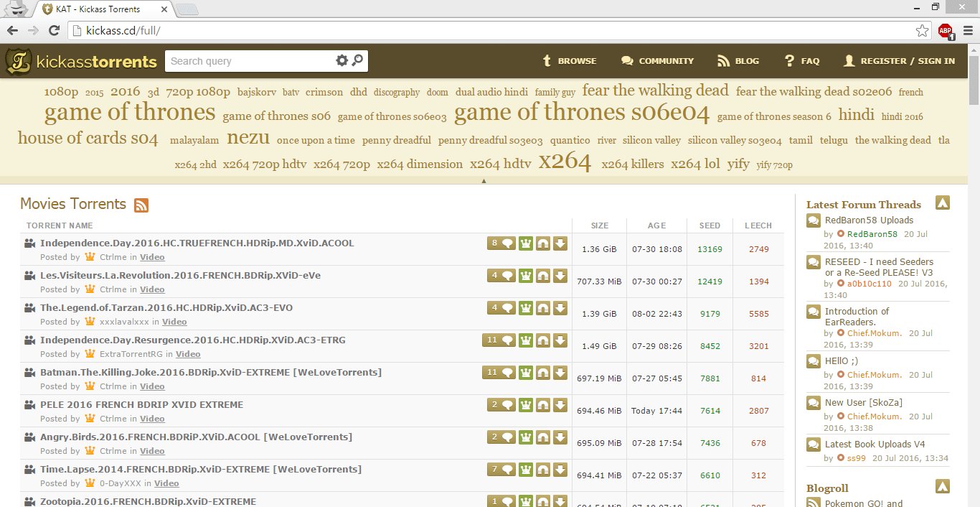The width and height of the screenshot is (980, 507).
Task: Open the AdBlock Plus extension icon
Action: tap(945, 31)
